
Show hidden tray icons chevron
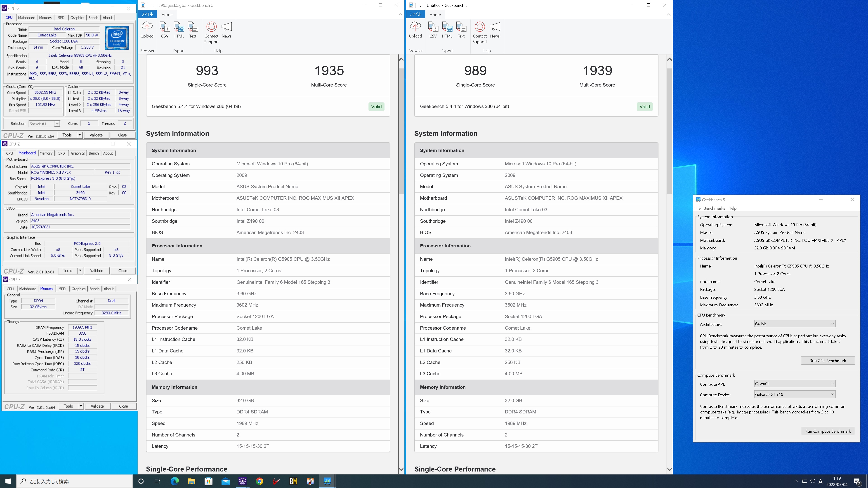796,481
